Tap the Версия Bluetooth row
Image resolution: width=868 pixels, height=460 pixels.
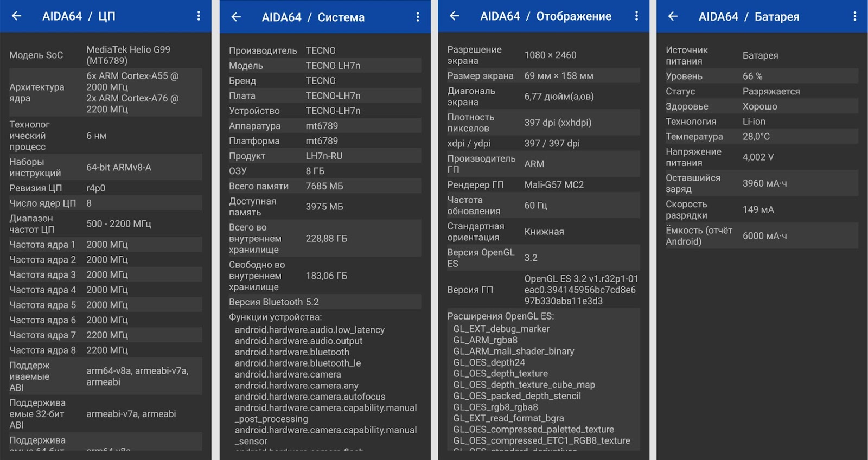[x=324, y=302]
